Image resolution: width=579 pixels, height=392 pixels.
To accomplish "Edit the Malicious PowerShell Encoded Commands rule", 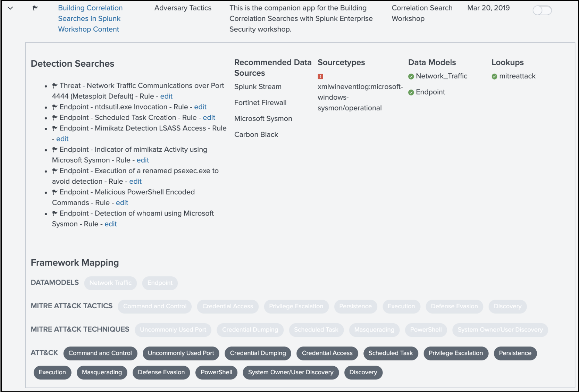I will pos(122,203).
